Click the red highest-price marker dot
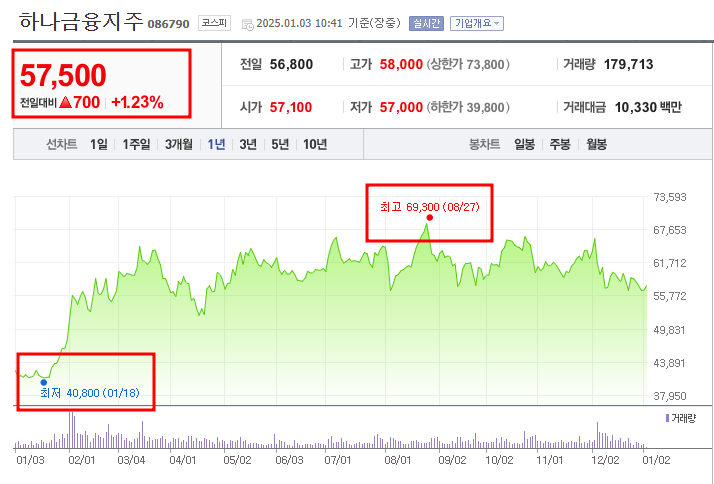 click(x=429, y=218)
